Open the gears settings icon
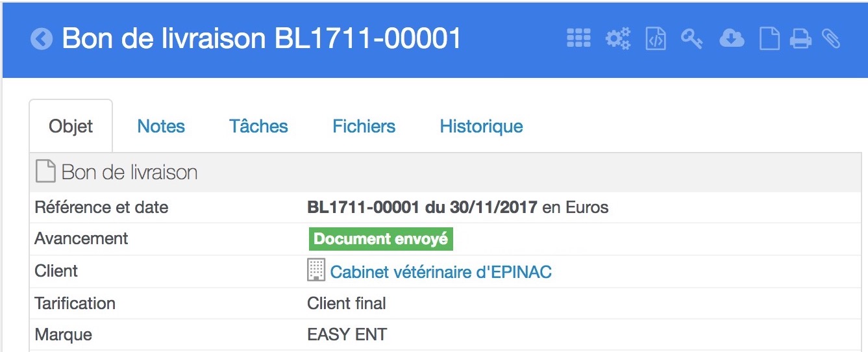 617,39
